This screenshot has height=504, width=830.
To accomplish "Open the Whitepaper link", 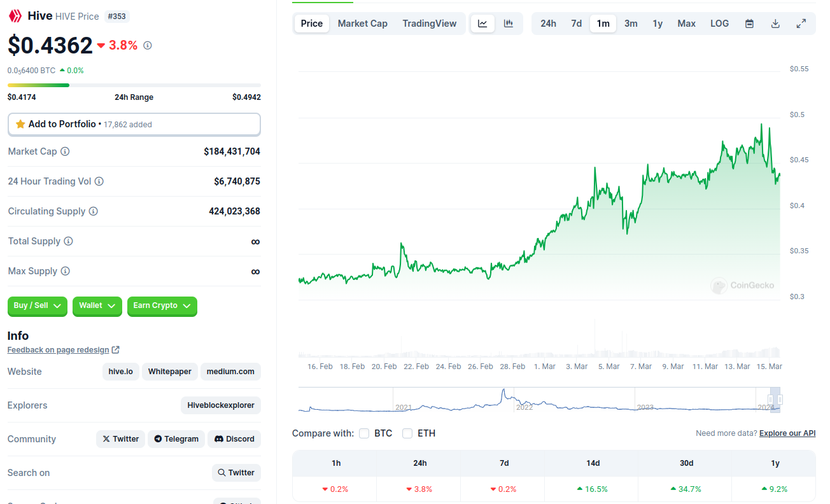I will pos(170,372).
